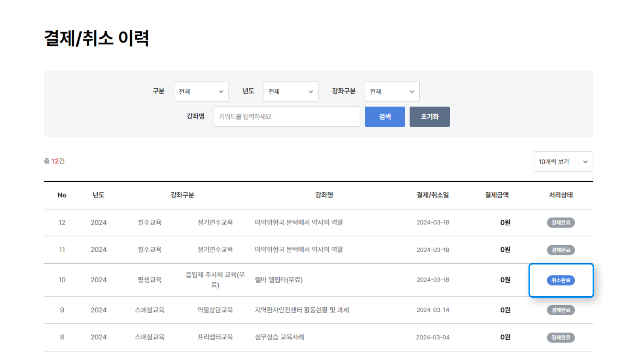Viewport: 644px width, 354px height.
Task: Select the 결제/취소일 column header
Action: (433, 195)
